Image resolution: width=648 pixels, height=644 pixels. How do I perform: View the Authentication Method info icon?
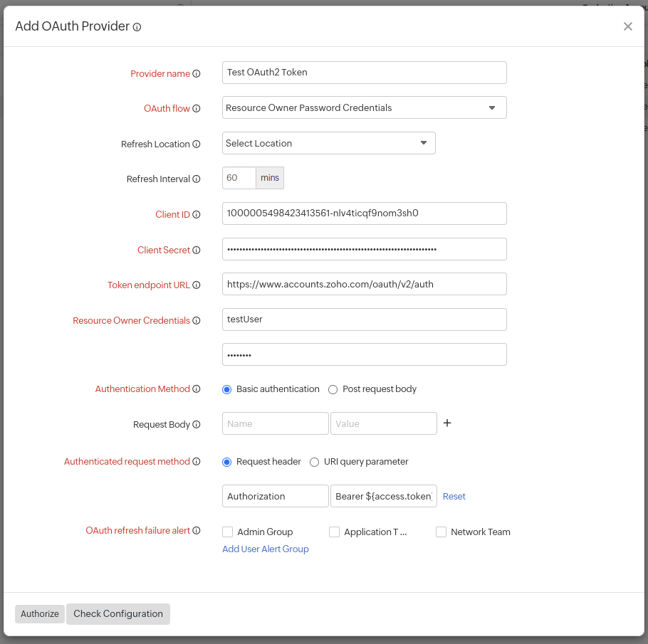point(198,389)
